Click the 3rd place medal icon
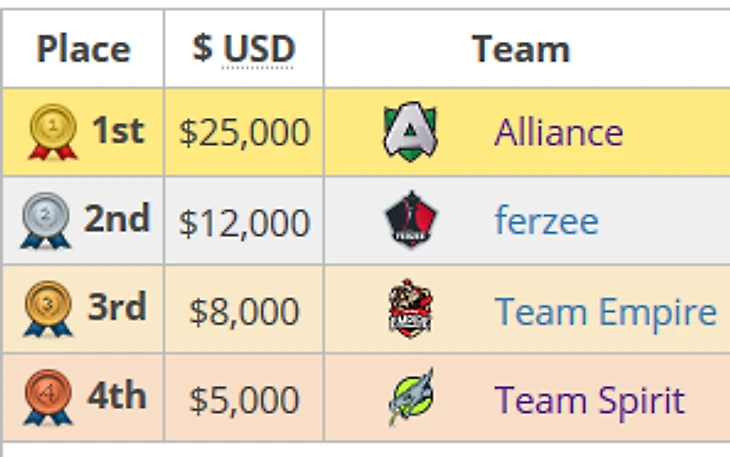The width and height of the screenshot is (730, 457). point(48,309)
